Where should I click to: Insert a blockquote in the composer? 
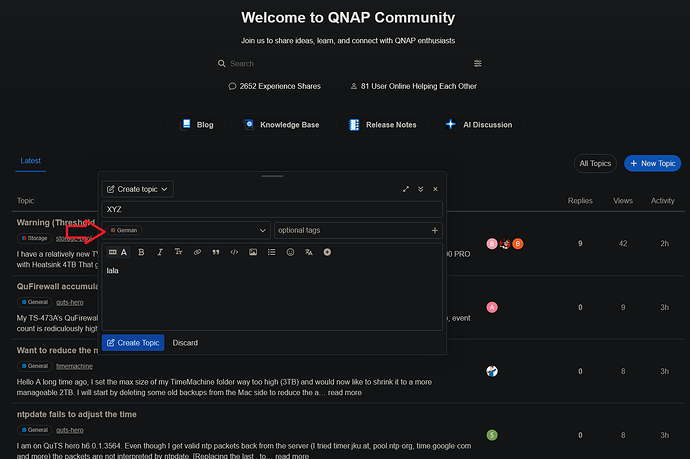pyautogui.click(x=216, y=252)
